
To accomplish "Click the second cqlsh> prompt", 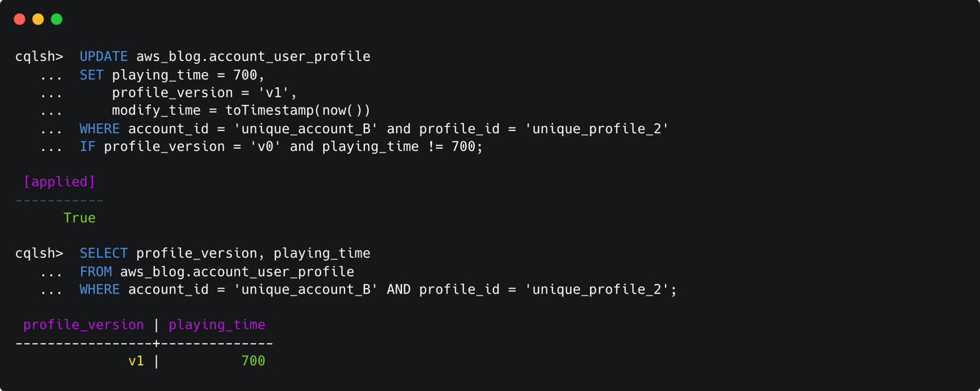I will coord(39,254).
